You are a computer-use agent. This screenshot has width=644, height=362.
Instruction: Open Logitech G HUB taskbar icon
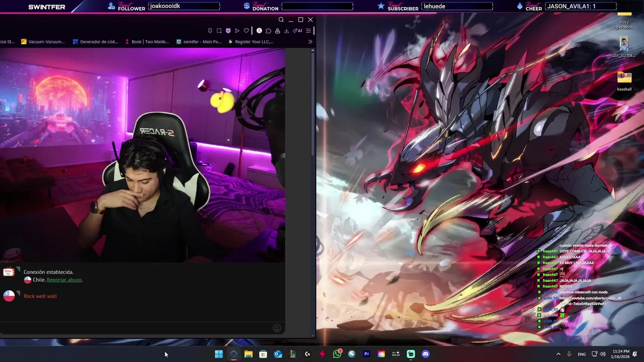307,354
